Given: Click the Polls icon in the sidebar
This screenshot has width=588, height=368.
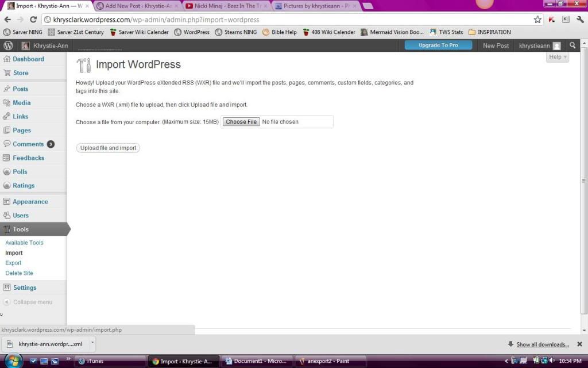Looking at the screenshot, I should click(x=6, y=171).
